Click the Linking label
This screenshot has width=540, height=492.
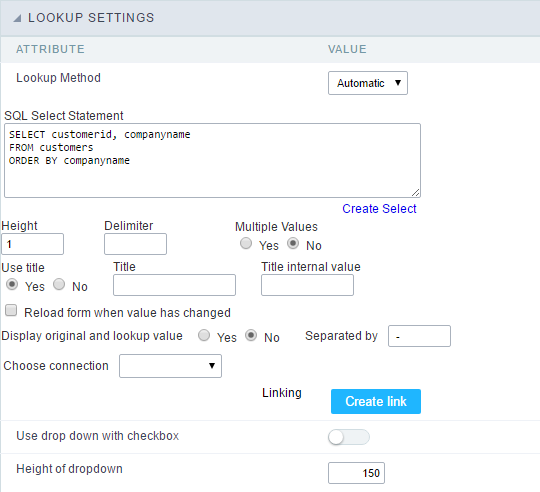282,393
